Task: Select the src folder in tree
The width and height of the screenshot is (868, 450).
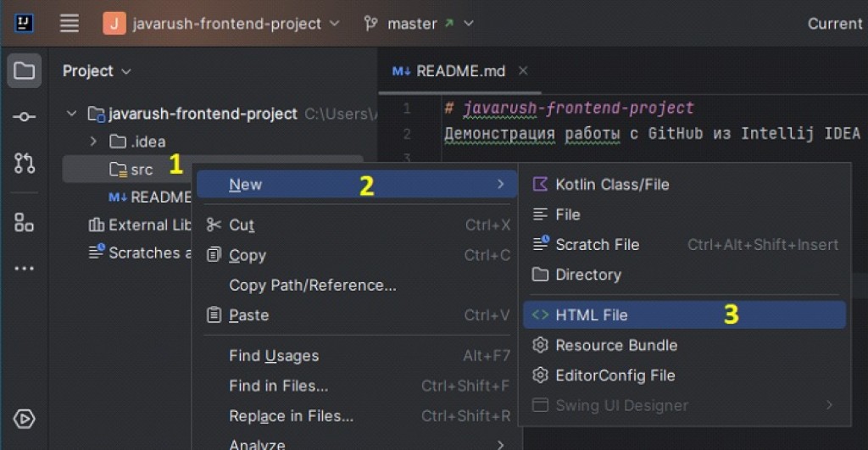Action: click(142, 169)
